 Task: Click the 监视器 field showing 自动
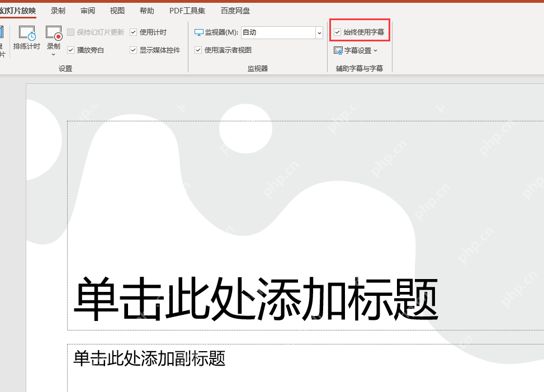tap(278, 33)
